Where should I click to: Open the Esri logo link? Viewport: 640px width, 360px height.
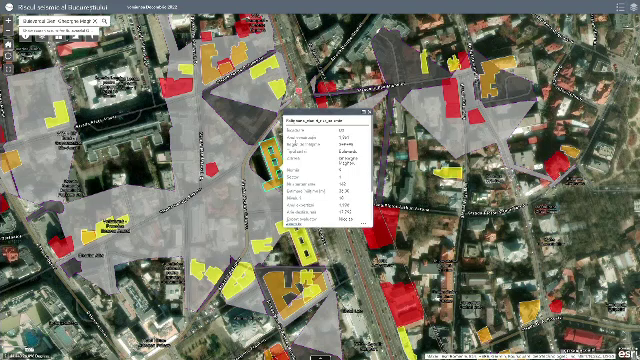[x=627, y=353]
